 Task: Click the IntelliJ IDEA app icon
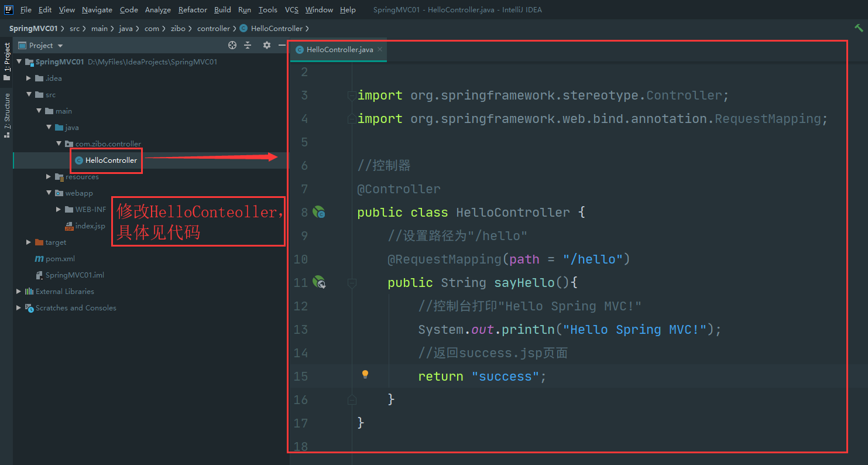(x=9, y=9)
